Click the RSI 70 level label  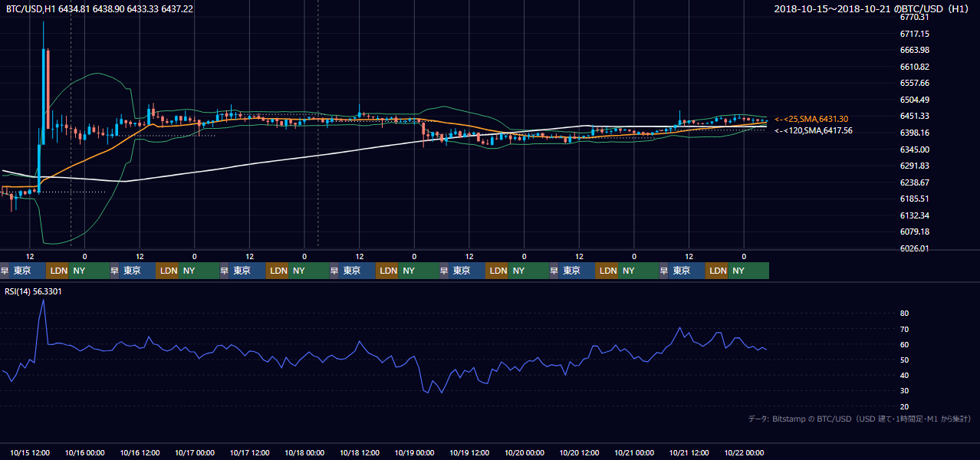(x=905, y=329)
